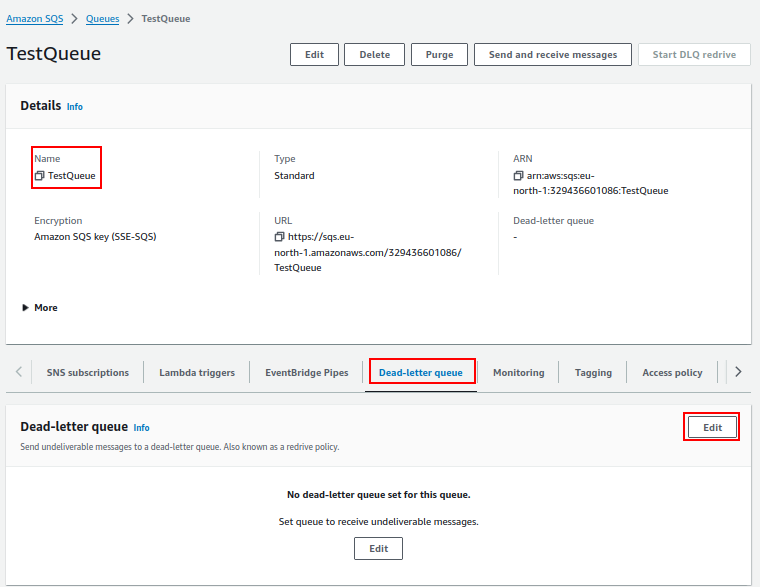Edit dead-letter queue from the section header

712,427
